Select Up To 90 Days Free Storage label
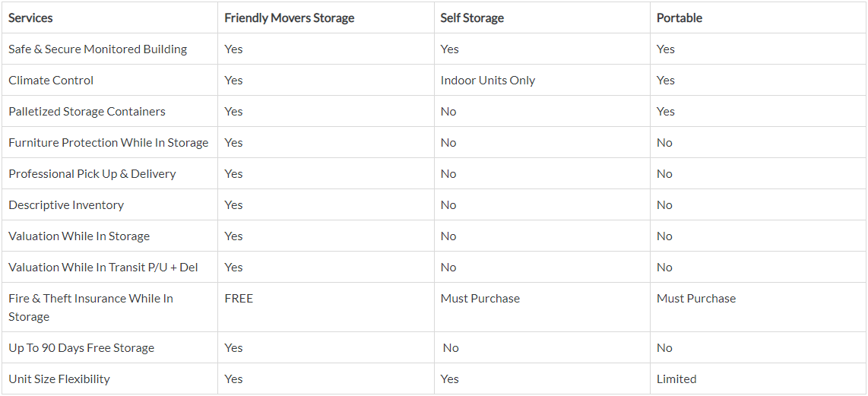 click(x=81, y=348)
